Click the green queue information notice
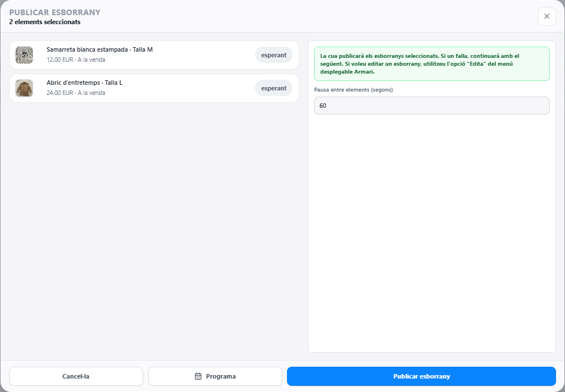Screen dimensions: 565x392 pyautogui.click(x=432, y=64)
